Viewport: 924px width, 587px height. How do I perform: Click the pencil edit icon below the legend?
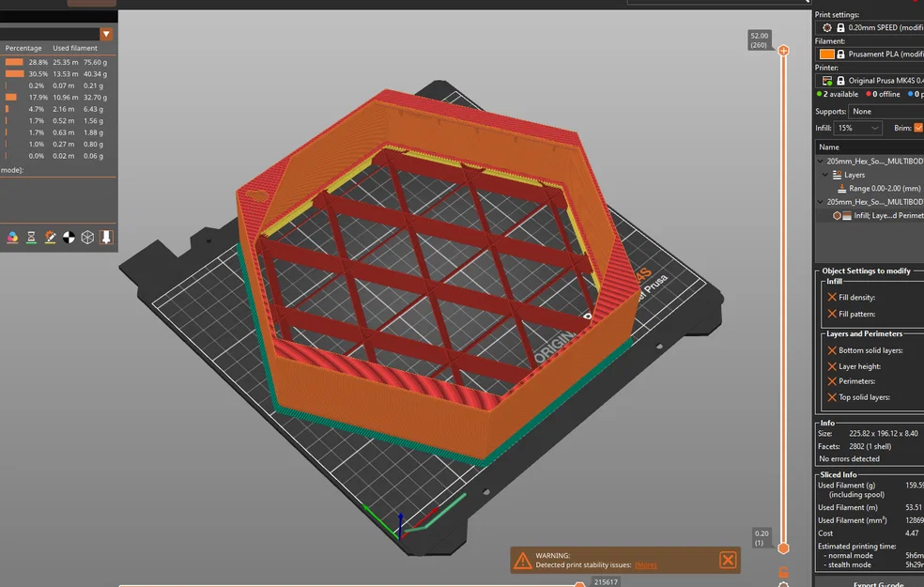point(49,237)
